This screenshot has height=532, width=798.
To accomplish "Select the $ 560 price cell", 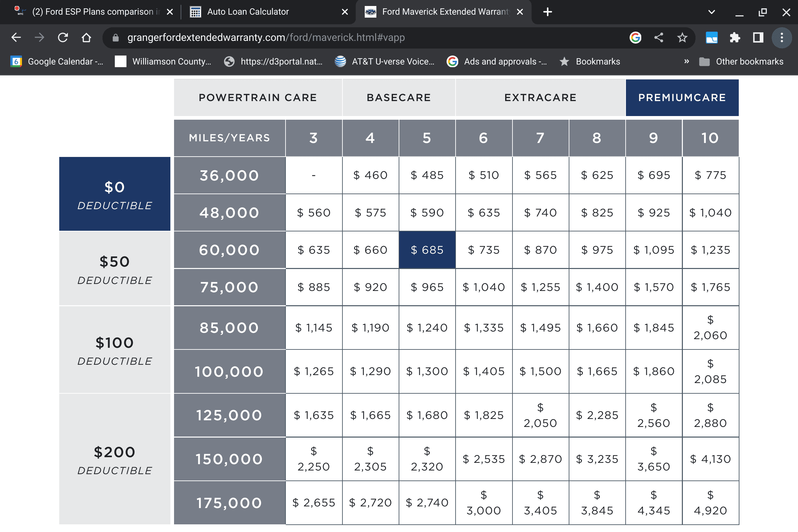I will [313, 213].
